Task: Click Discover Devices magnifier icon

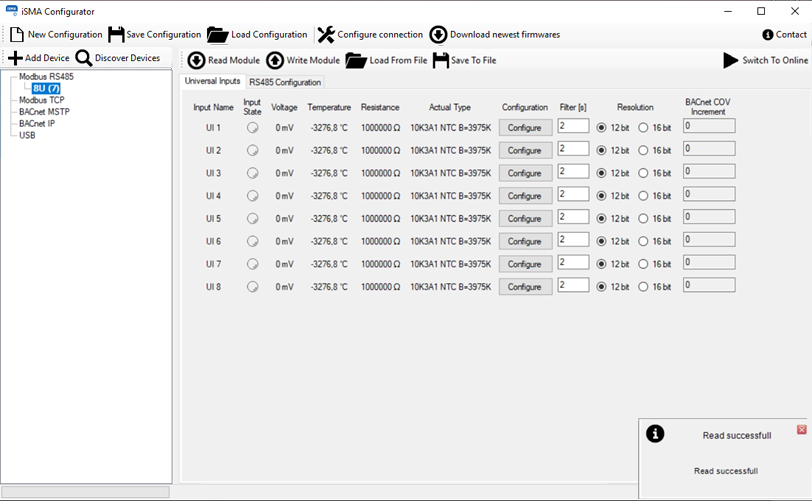Action: pyautogui.click(x=83, y=58)
